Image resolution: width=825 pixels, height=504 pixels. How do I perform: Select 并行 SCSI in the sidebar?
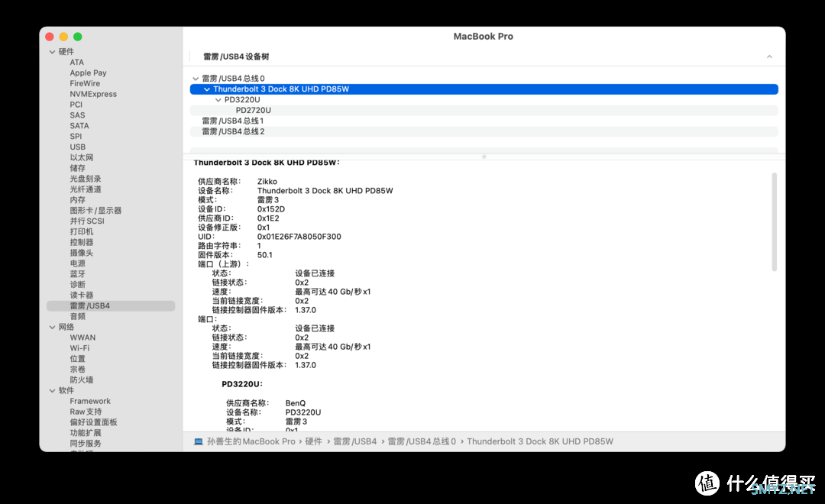click(x=87, y=221)
